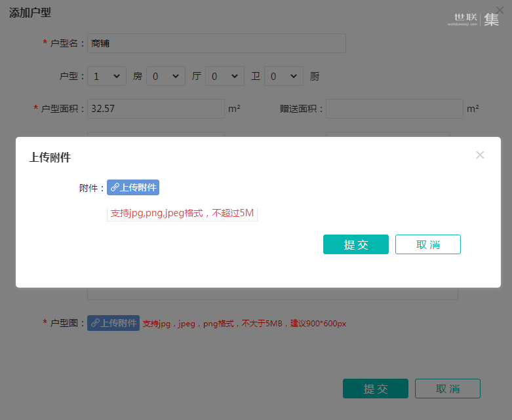The width and height of the screenshot is (512, 420).
Task: Focus the empty 赠送面积 input field
Action: click(395, 109)
